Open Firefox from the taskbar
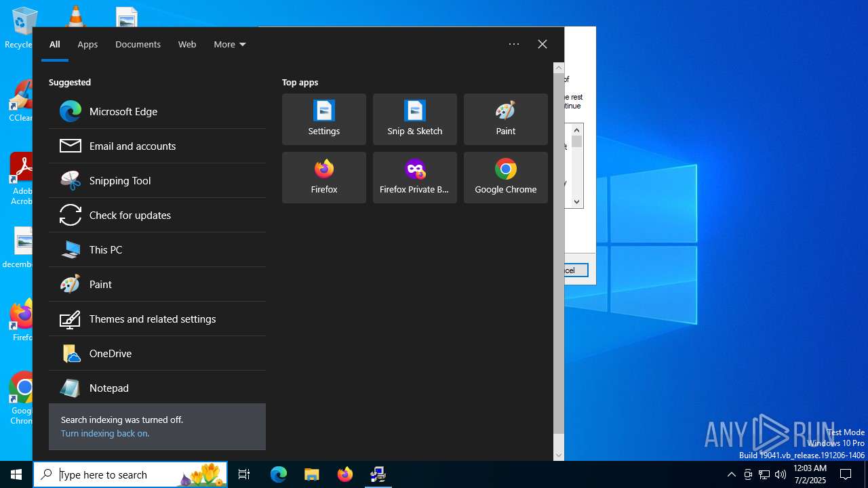The image size is (868, 488). pyautogui.click(x=345, y=474)
